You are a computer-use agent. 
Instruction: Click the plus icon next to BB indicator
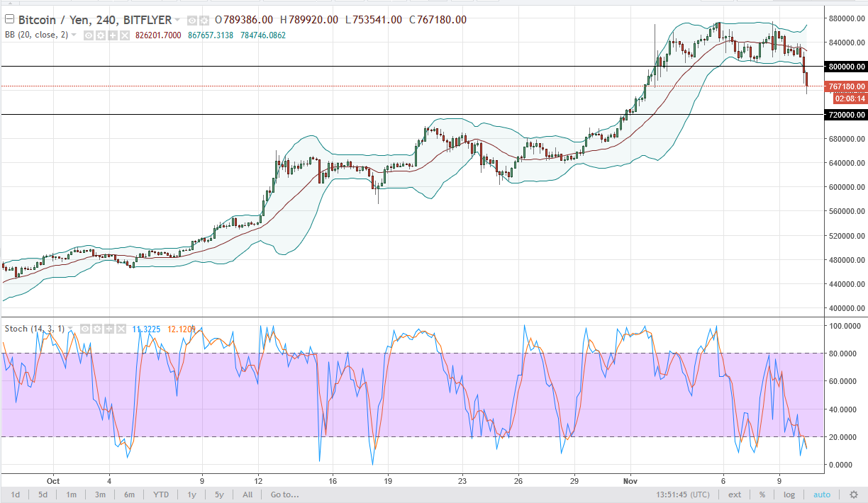tap(113, 35)
